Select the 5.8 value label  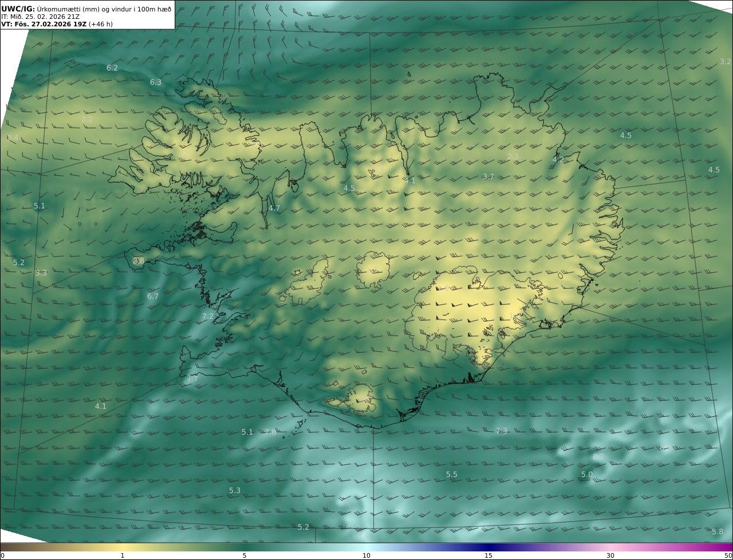point(718,532)
